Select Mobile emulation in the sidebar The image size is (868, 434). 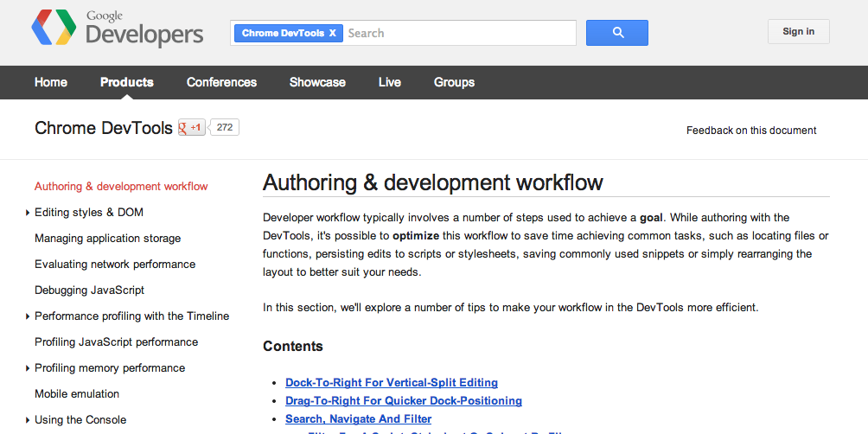pyautogui.click(x=77, y=393)
